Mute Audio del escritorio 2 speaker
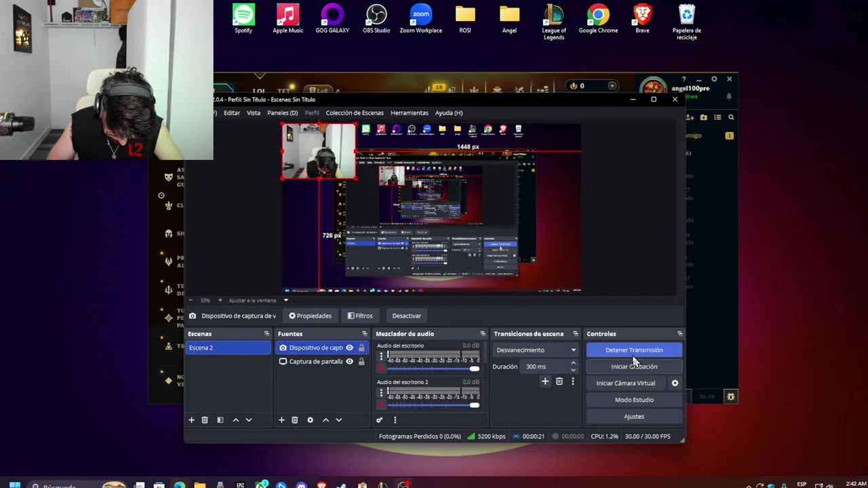This screenshot has height=488, width=868. point(380,405)
